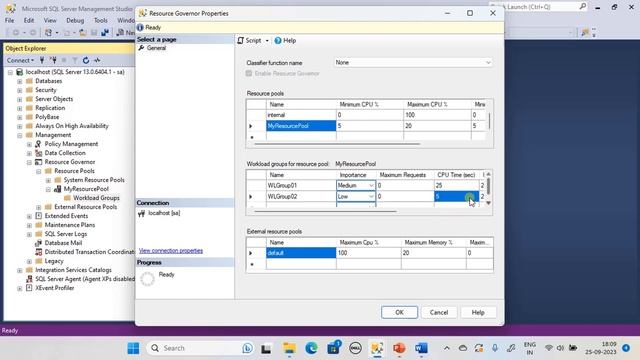Expand the SQL Server Logs node

[29, 234]
